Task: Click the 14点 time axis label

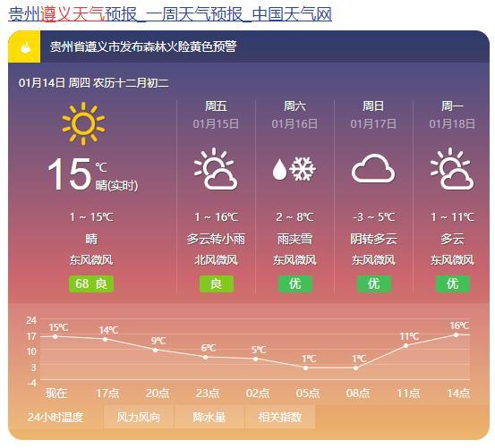Action: pos(458,393)
